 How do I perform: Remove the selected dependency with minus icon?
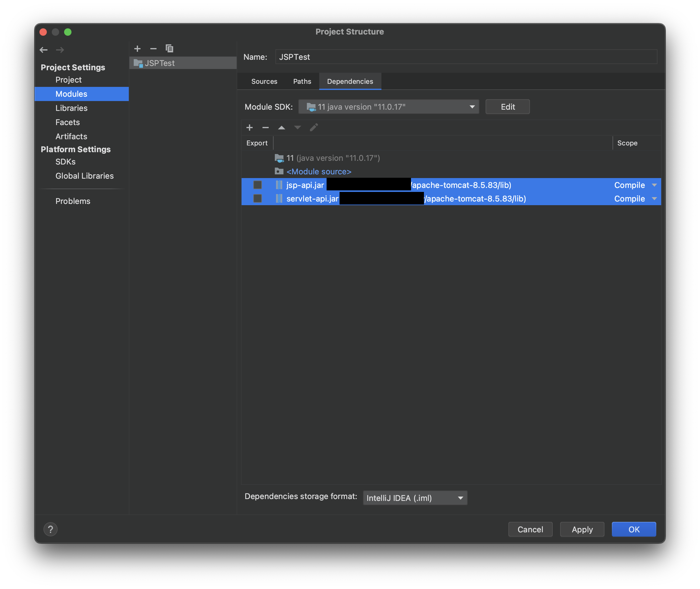pyautogui.click(x=266, y=128)
